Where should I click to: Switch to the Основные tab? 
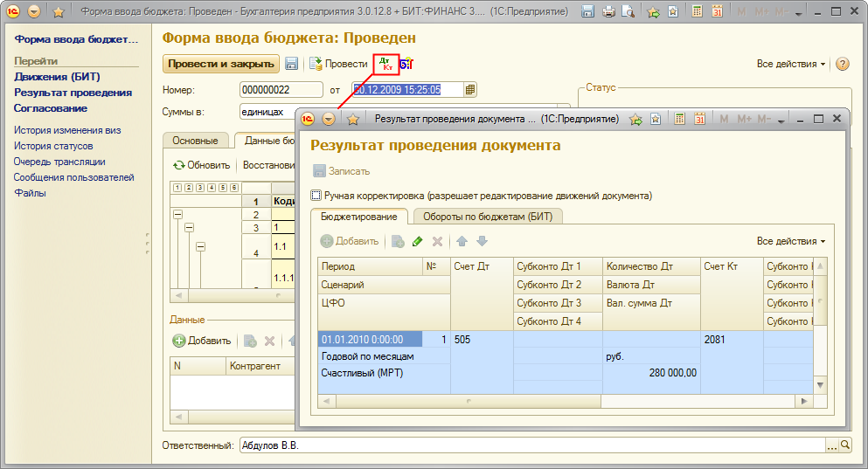point(195,141)
